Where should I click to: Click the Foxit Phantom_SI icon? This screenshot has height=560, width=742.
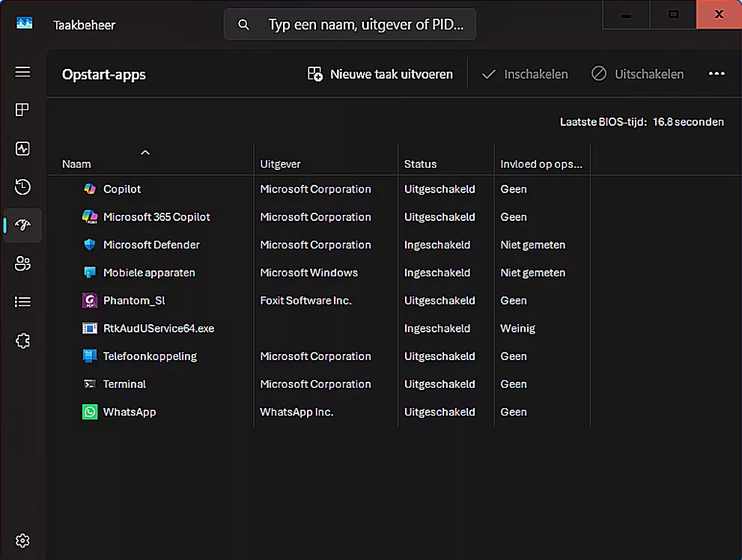(90, 300)
